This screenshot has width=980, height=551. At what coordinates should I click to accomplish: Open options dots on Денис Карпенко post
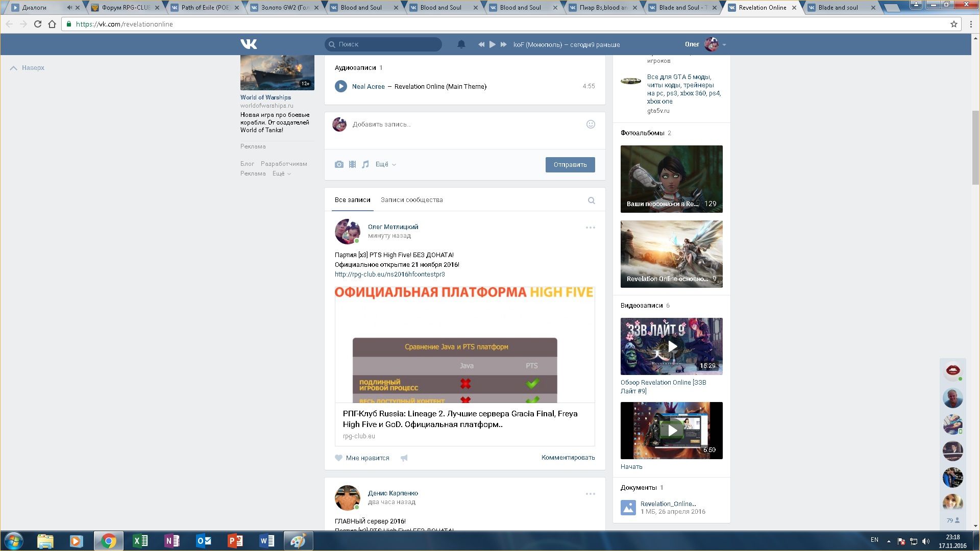click(x=590, y=494)
